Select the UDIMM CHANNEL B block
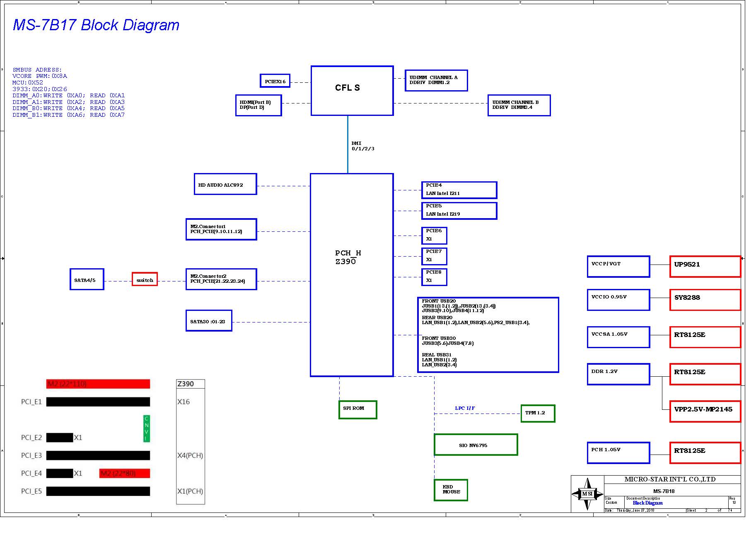The width and height of the screenshot is (756, 534). [x=519, y=105]
